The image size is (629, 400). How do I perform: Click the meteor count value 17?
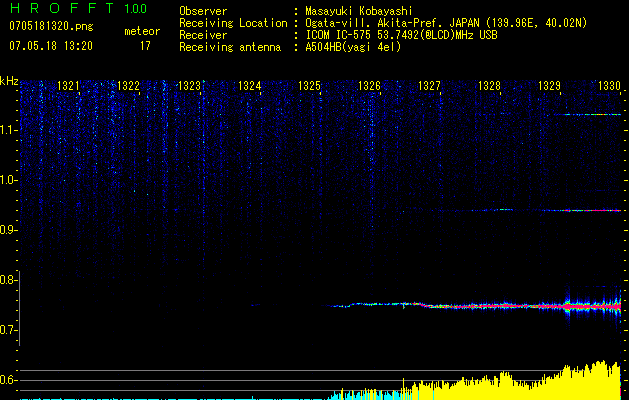145,45
